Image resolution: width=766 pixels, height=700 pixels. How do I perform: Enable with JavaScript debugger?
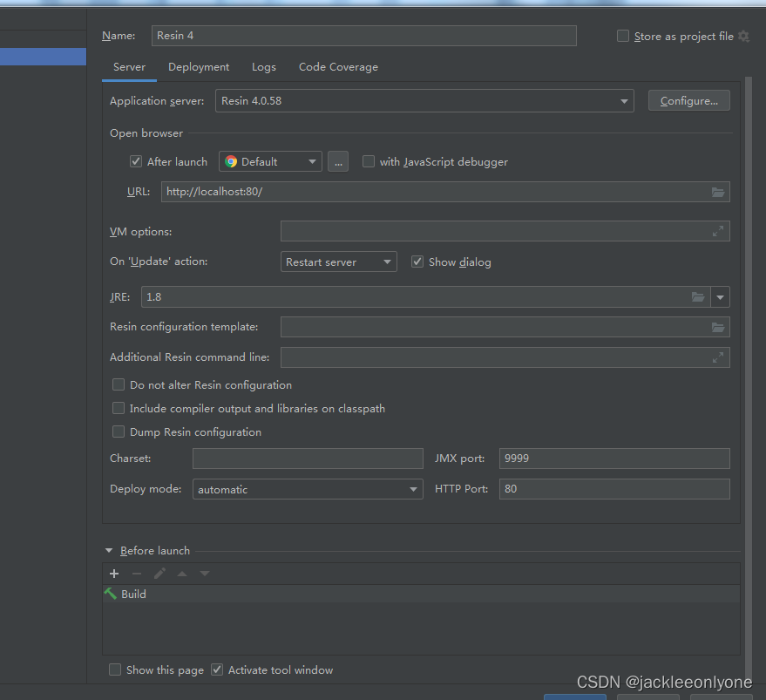pos(369,161)
